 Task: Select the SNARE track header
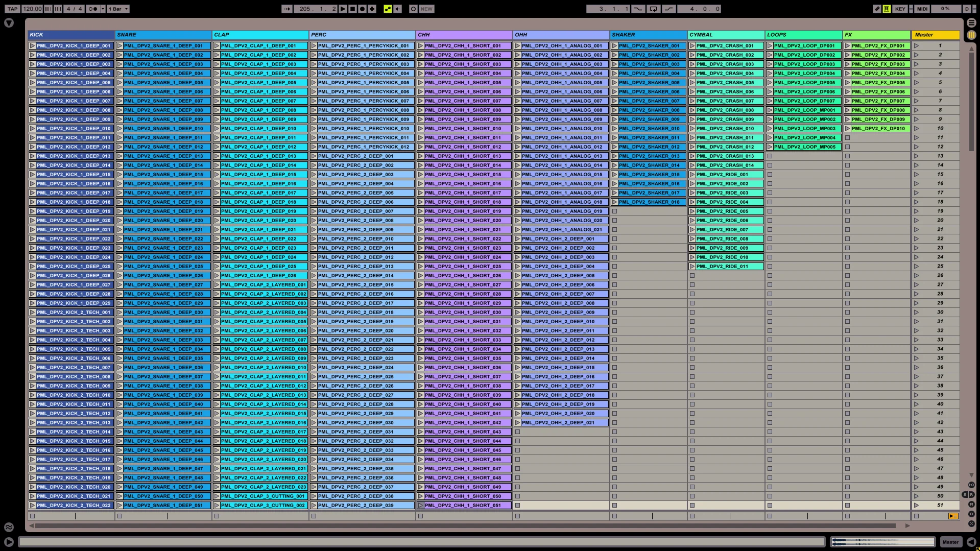[x=163, y=35]
